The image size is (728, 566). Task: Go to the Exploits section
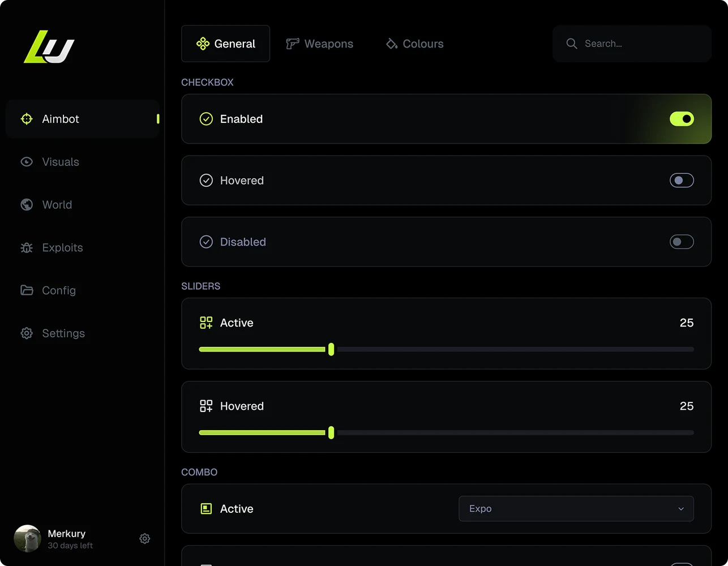[x=83, y=247]
